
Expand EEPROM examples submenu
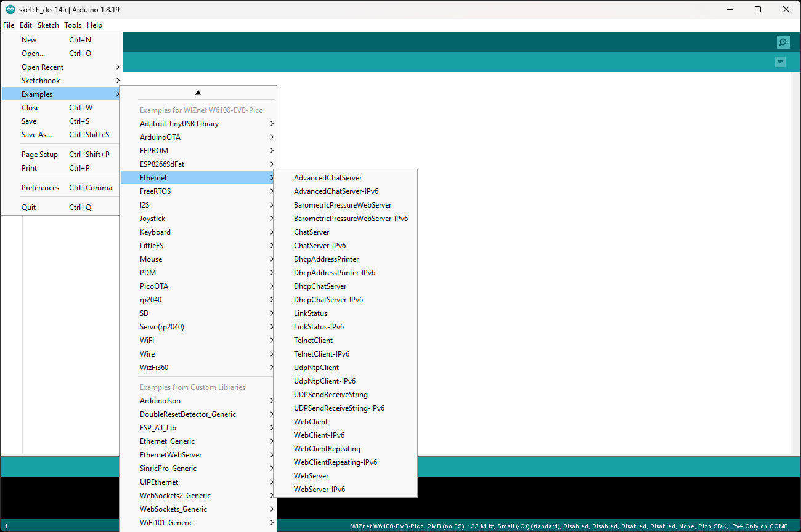click(x=198, y=151)
